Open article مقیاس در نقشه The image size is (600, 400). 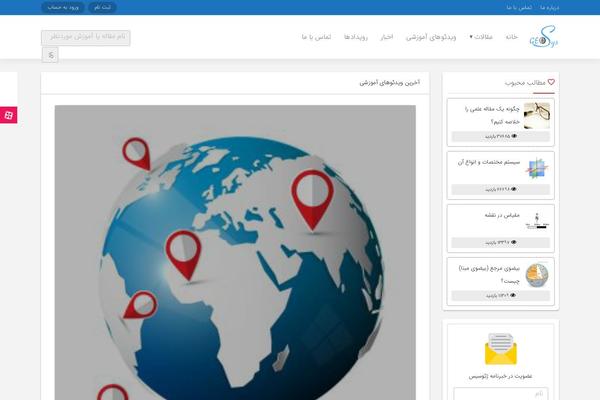tap(502, 215)
